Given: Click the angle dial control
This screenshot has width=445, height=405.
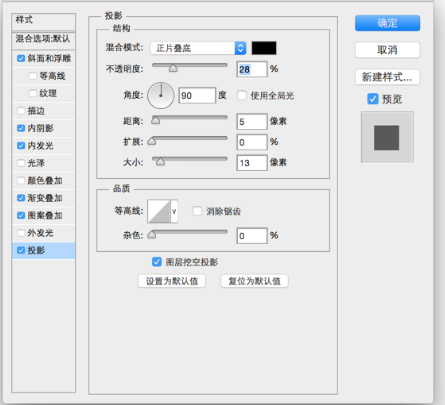Looking at the screenshot, I should pyautogui.click(x=161, y=95).
